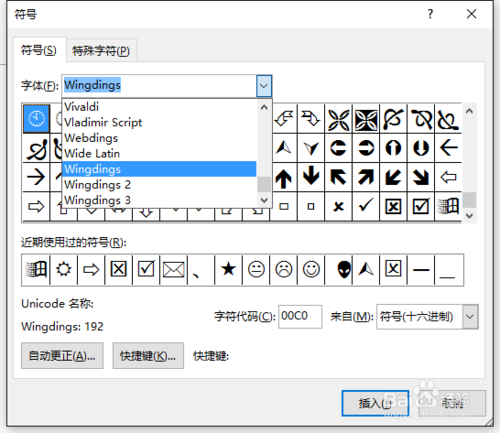Select the circled down arrow symbol
500x433 pixels.
[421, 148]
